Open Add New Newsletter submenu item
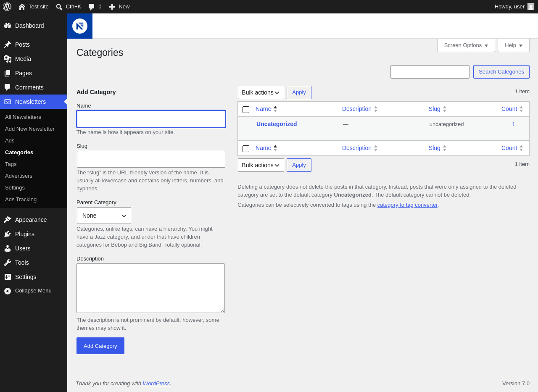538x392 pixels. (x=30, y=129)
